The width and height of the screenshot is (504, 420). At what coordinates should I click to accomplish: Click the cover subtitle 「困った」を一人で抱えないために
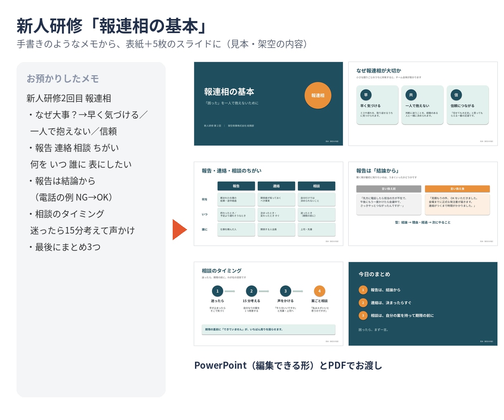point(231,103)
